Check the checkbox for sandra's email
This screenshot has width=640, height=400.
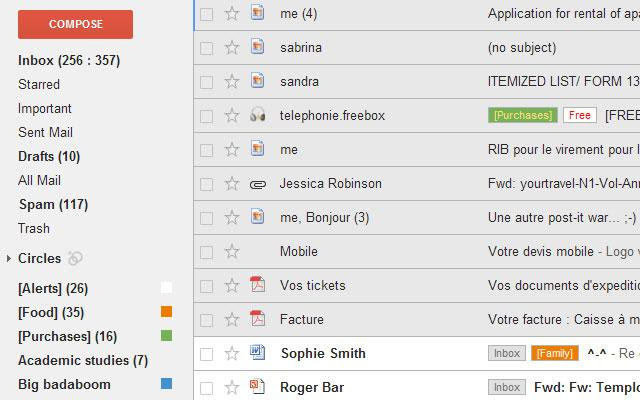[207, 82]
